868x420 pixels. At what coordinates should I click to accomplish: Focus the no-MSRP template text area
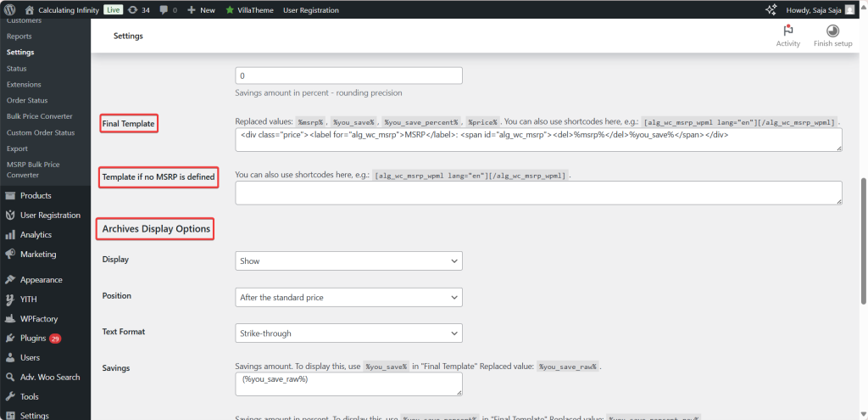(538, 193)
